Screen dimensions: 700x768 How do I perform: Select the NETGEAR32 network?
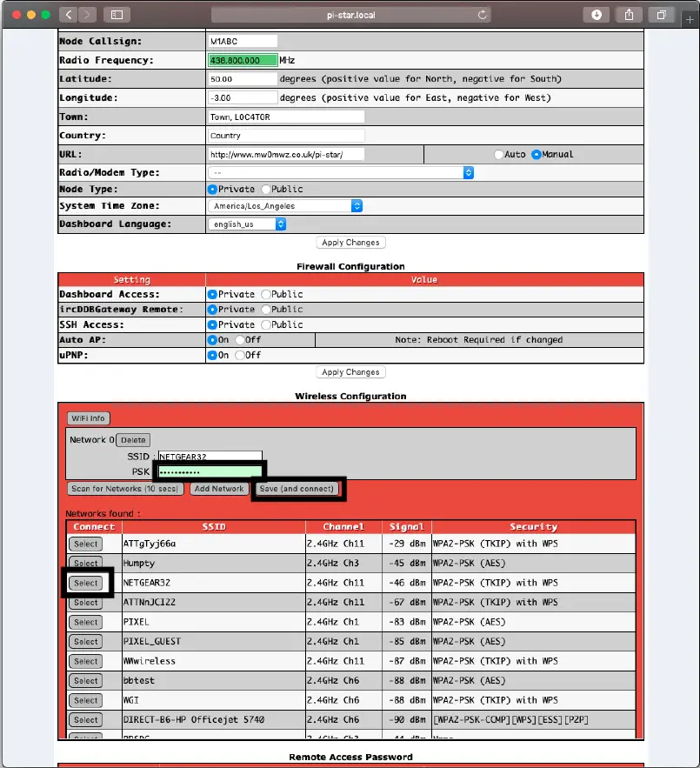(x=86, y=583)
